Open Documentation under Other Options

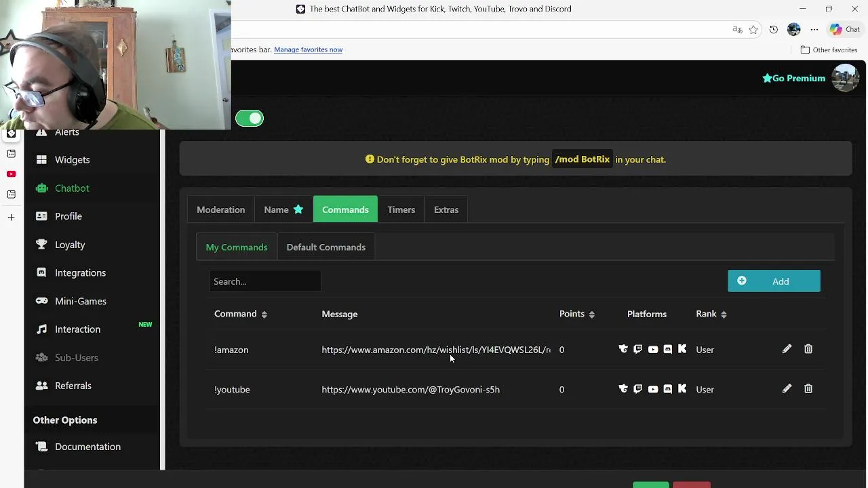[x=87, y=447]
